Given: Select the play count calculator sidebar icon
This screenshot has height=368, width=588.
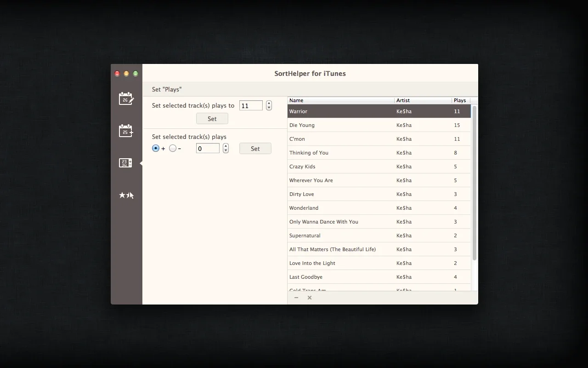Looking at the screenshot, I should tap(125, 163).
